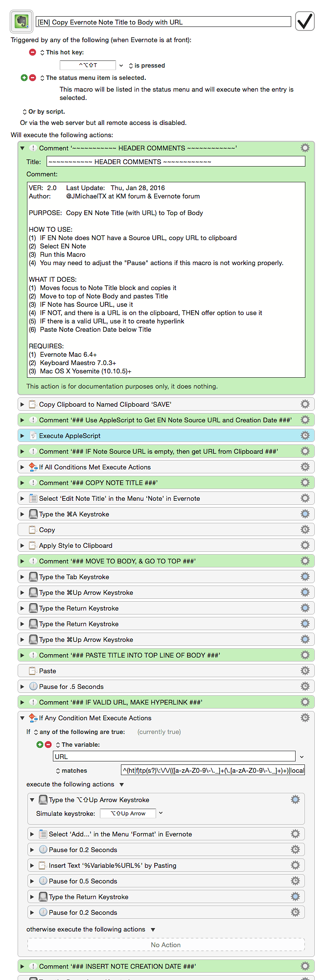
Task: Edit the URL variable name field
Action: tap(174, 757)
